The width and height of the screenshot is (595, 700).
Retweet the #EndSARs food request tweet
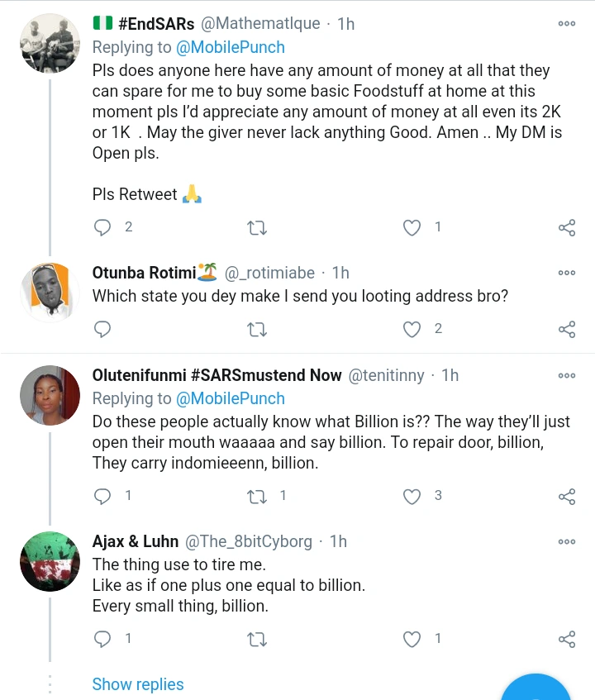[257, 227]
